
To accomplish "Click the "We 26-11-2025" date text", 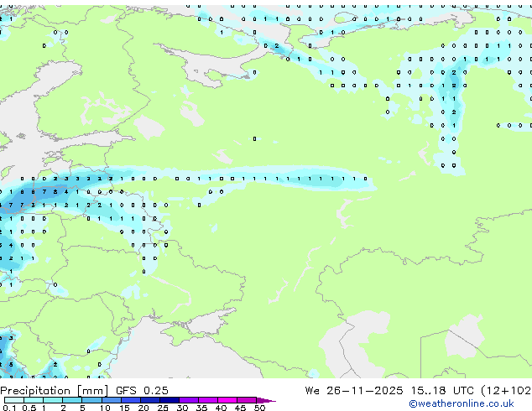I will tap(354, 391).
